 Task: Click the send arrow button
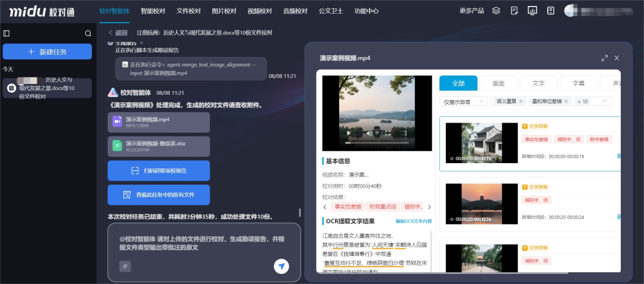coord(281,266)
